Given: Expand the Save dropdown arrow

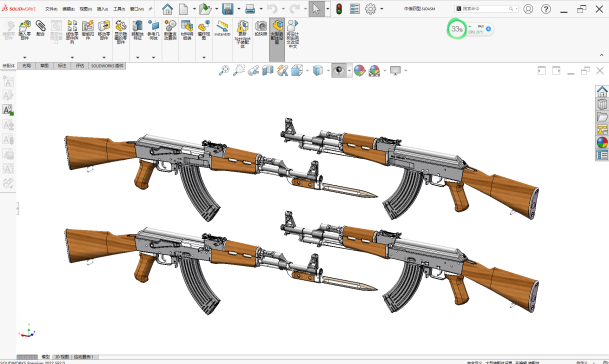Looking at the screenshot, I should coord(238,9).
